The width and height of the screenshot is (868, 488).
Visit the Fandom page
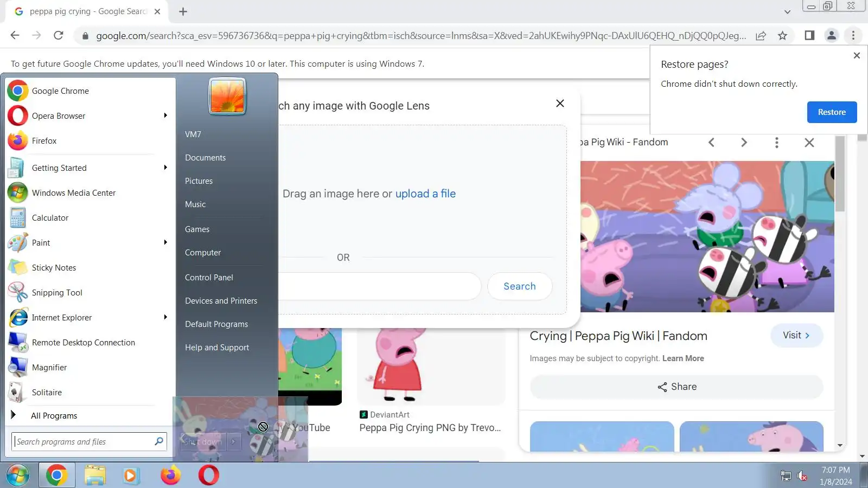point(796,335)
